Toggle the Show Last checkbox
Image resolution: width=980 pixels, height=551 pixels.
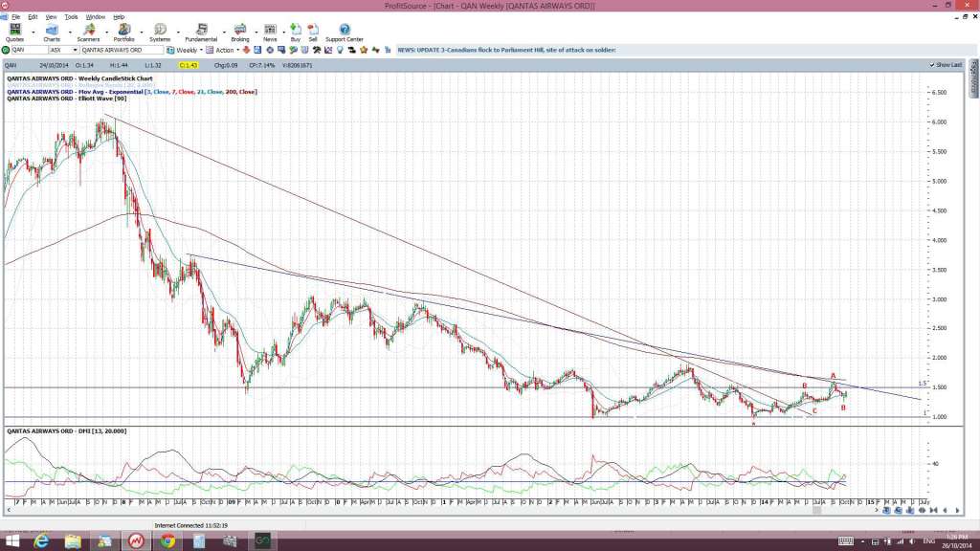pyautogui.click(x=932, y=65)
